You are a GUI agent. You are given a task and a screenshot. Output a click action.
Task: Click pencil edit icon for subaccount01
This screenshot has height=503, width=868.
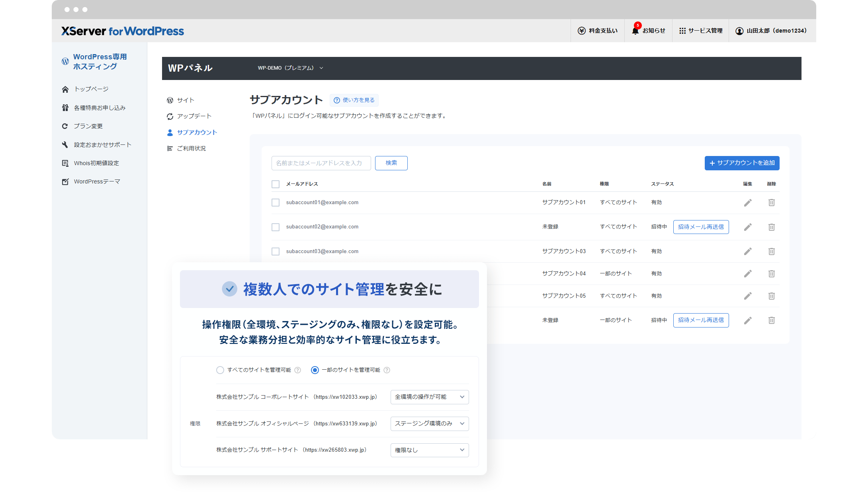click(x=747, y=203)
